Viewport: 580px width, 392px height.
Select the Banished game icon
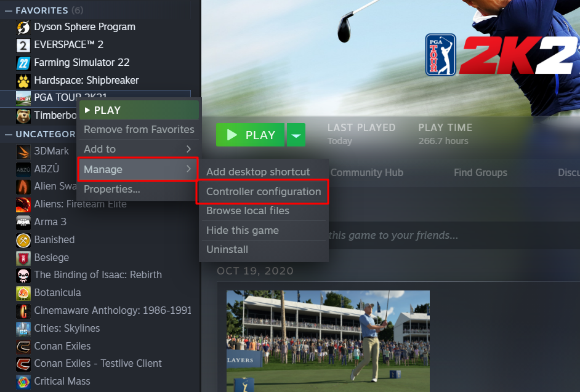(23, 240)
